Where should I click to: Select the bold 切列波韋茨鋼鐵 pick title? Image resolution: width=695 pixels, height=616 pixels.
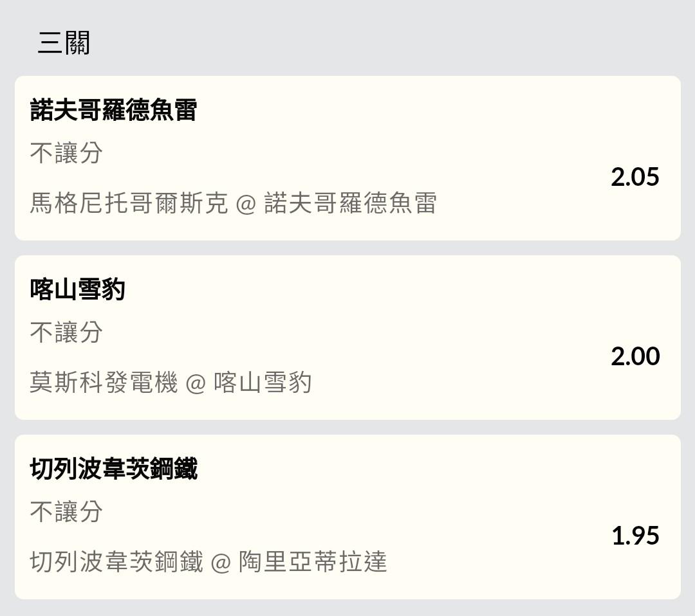(x=113, y=469)
